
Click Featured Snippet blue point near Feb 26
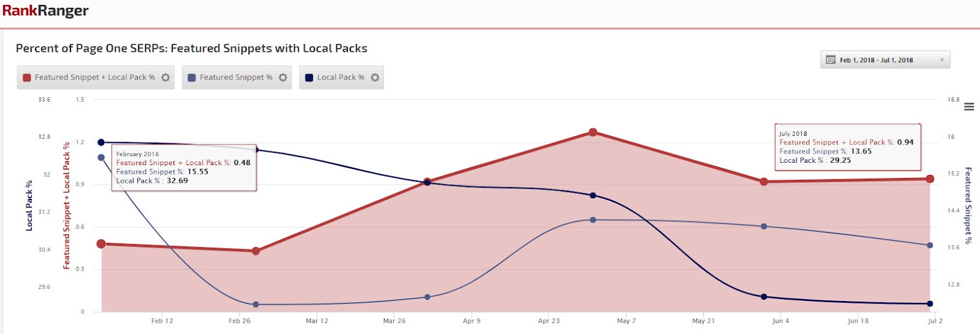[256, 305]
